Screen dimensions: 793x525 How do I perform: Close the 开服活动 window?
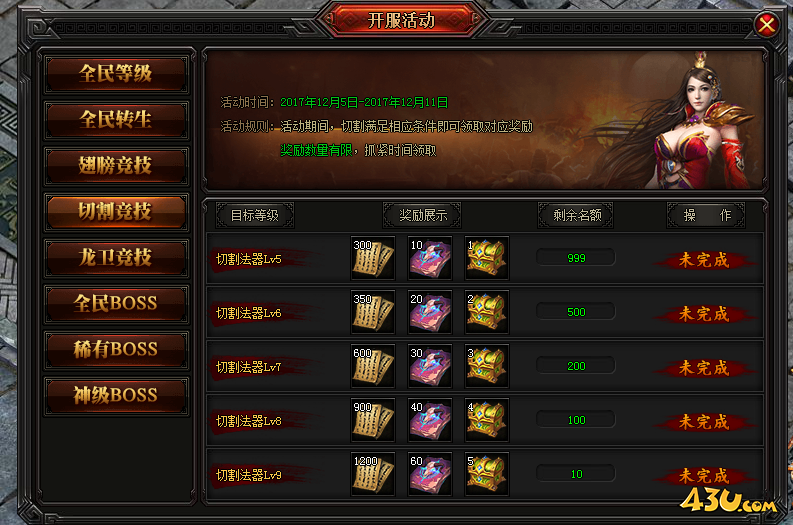tap(767, 24)
